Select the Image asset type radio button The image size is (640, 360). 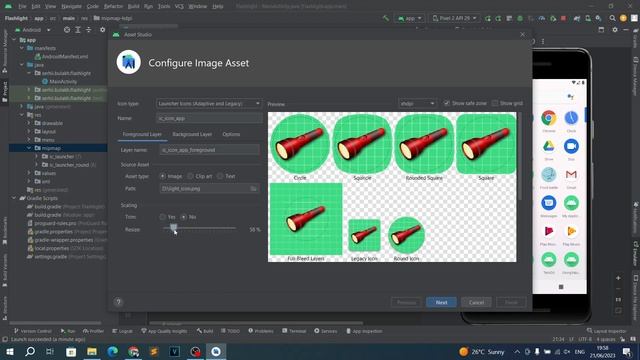163,176
